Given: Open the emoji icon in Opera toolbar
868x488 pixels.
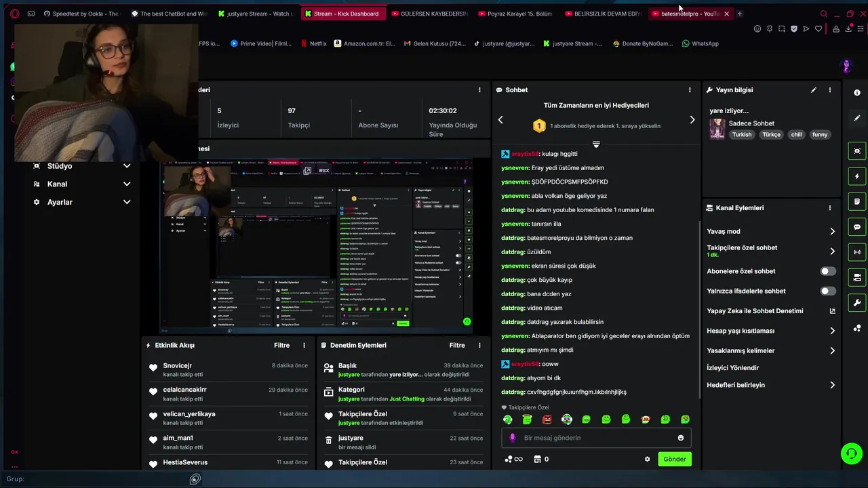Looking at the screenshot, I should click(x=757, y=28).
